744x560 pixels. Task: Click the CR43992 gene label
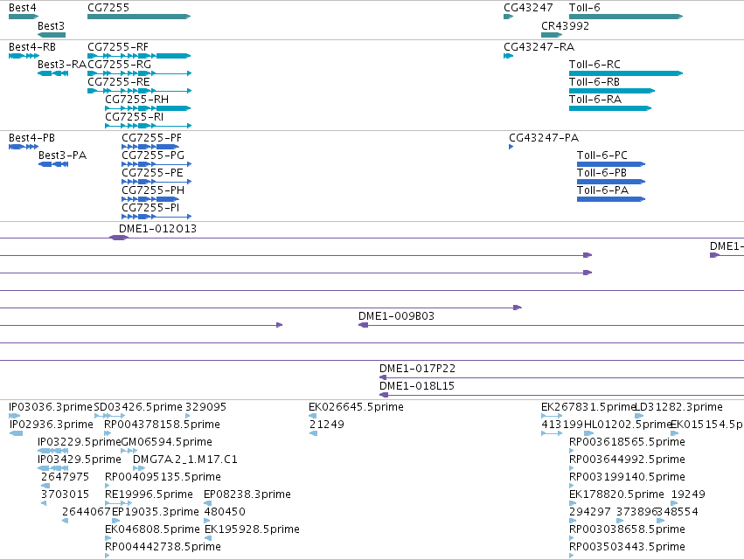tap(565, 25)
